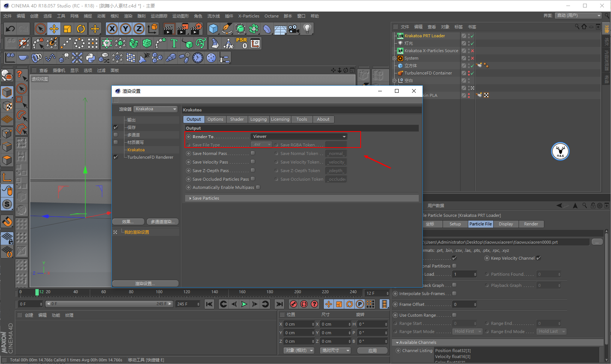Click the Spline Pen tool icon
The image size is (611, 364).
pyautogui.click(x=227, y=29)
